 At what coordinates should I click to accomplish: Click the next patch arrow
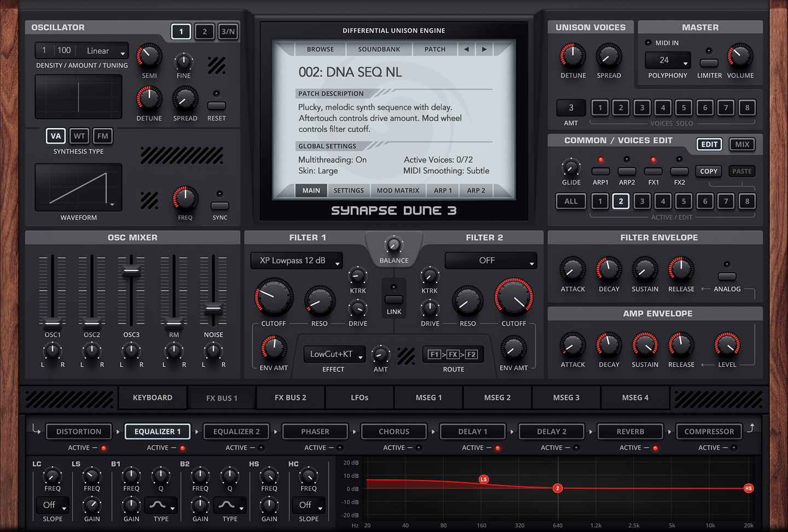point(484,49)
